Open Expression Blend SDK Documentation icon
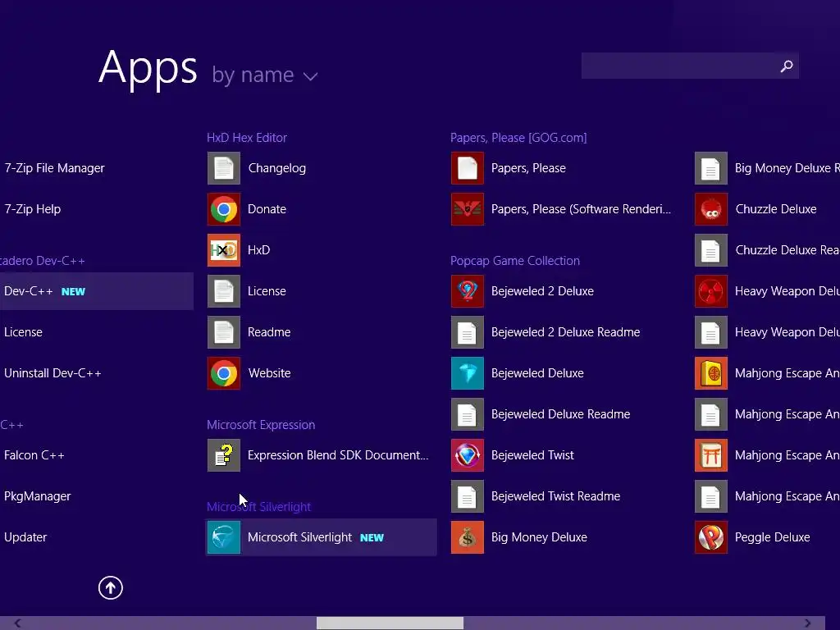Image resolution: width=840 pixels, height=630 pixels. point(223,455)
